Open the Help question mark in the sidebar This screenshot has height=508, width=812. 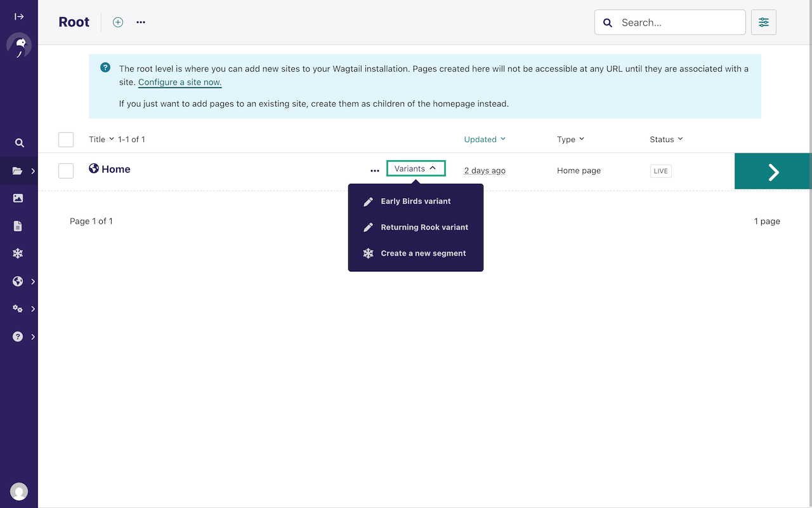(x=18, y=337)
